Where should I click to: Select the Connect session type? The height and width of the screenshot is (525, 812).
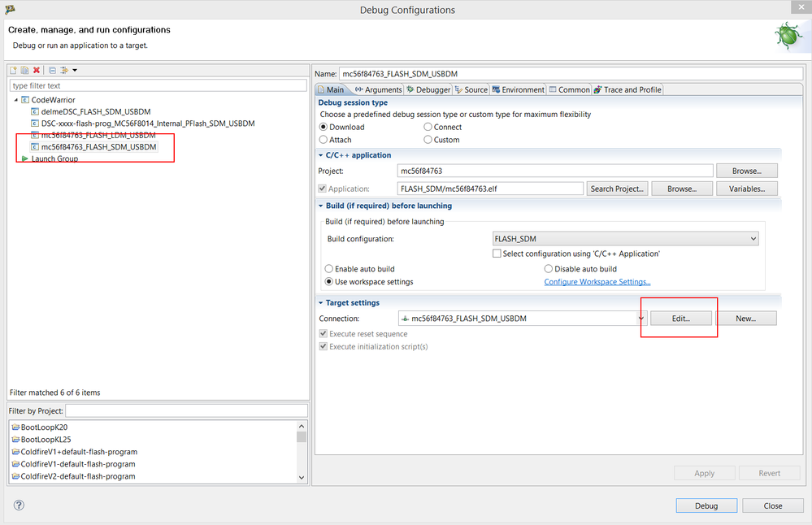click(428, 127)
